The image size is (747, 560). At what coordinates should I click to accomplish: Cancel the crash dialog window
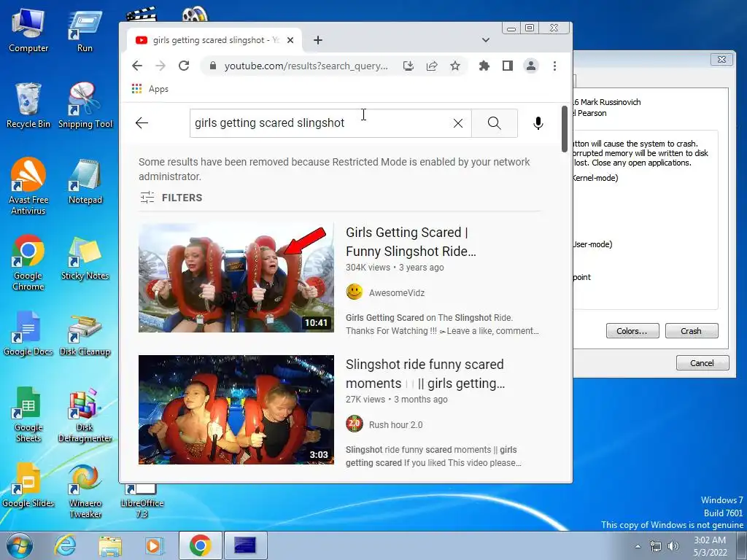(x=703, y=363)
